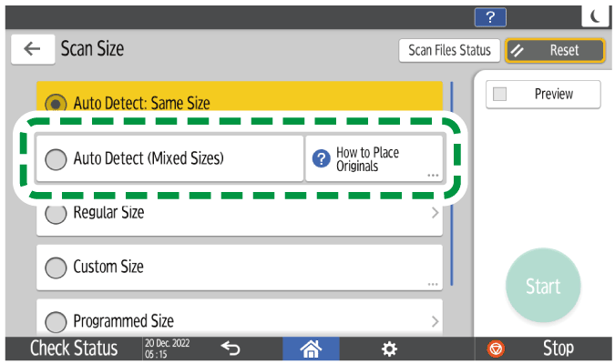Viewport: 615px width, 364px height.
Task: Expand the Programmed Size chevron
Action: tap(434, 321)
